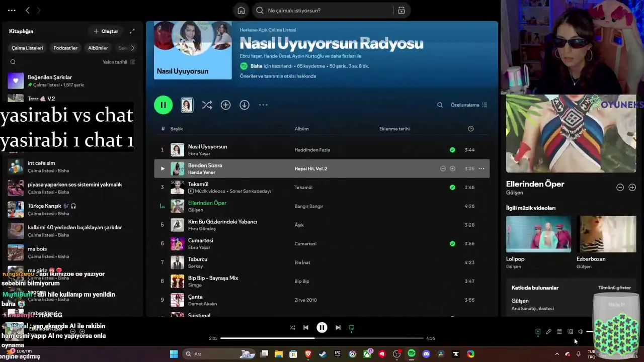The image size is (644, 362).
Task: Open the int cafe sim playlist
Action: point(73,166)
